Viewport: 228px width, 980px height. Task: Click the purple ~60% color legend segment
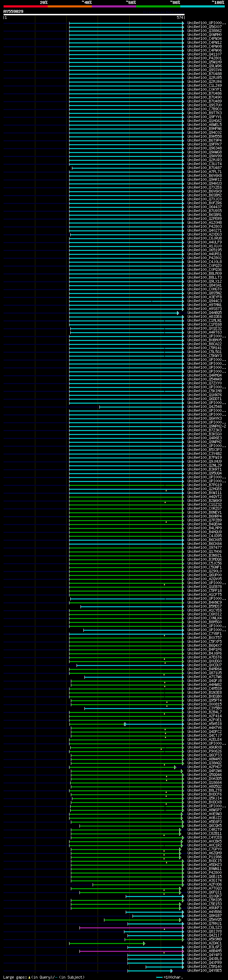[x=114, y=6]
